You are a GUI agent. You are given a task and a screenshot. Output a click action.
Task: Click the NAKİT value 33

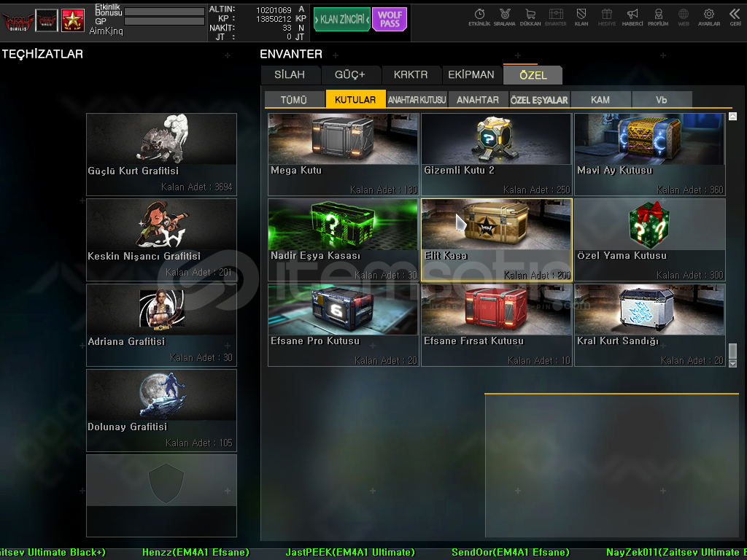click(286, 28)
